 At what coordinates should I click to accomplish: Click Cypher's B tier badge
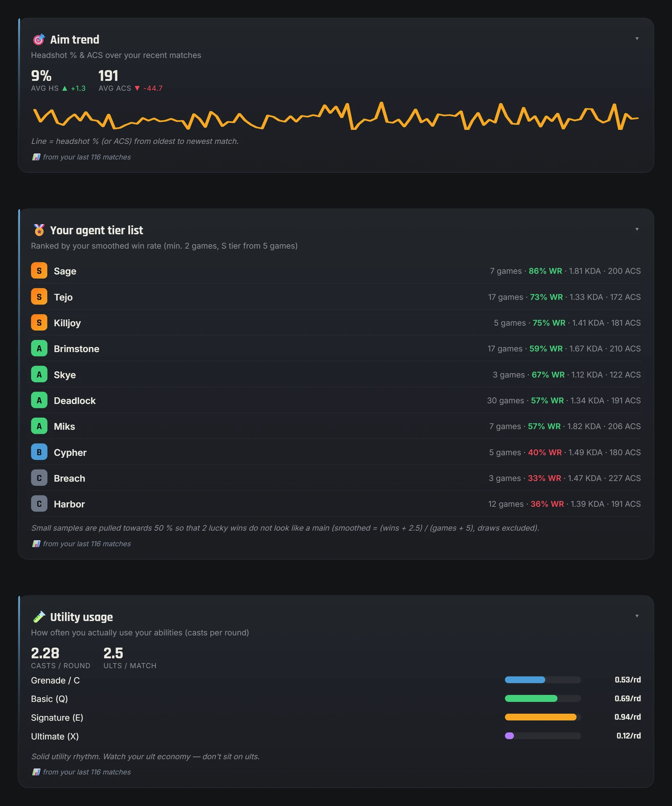point(39,452)
